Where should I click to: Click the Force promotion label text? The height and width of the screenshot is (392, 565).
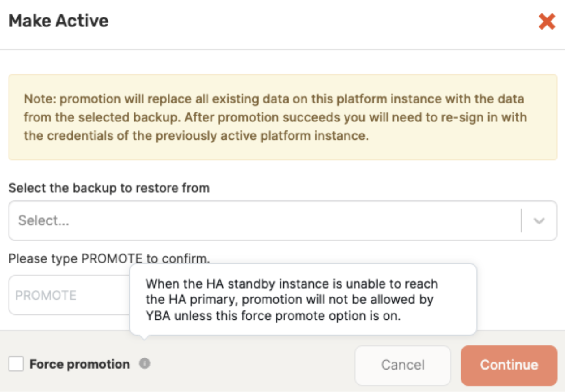tap(79, 364)
